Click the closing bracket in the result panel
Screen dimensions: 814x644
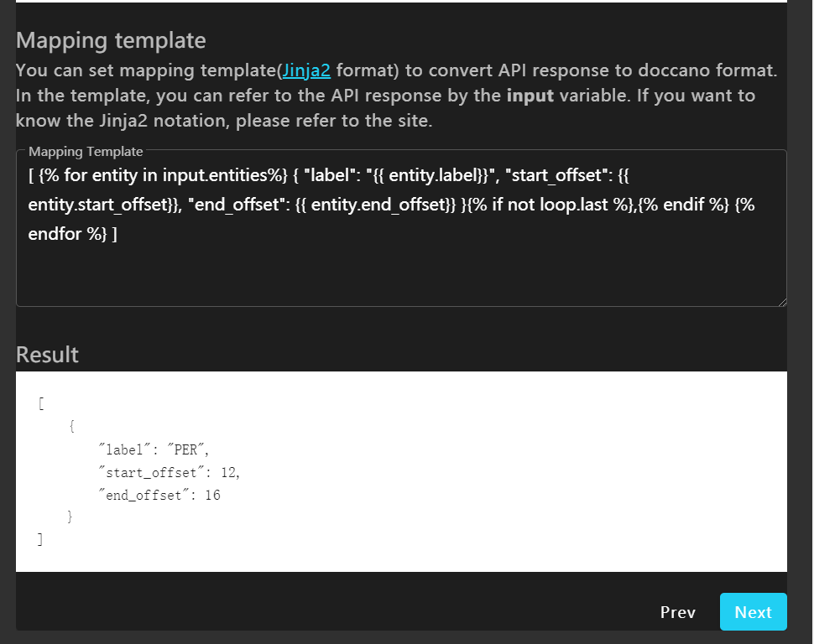click(x=39, y=539)
